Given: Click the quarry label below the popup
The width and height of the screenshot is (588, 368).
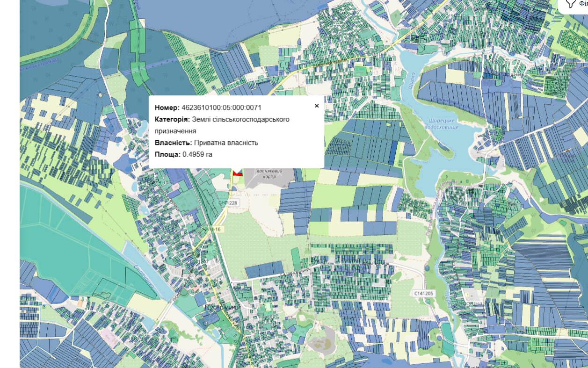Looking at the screenshot, I should point(270,175).
